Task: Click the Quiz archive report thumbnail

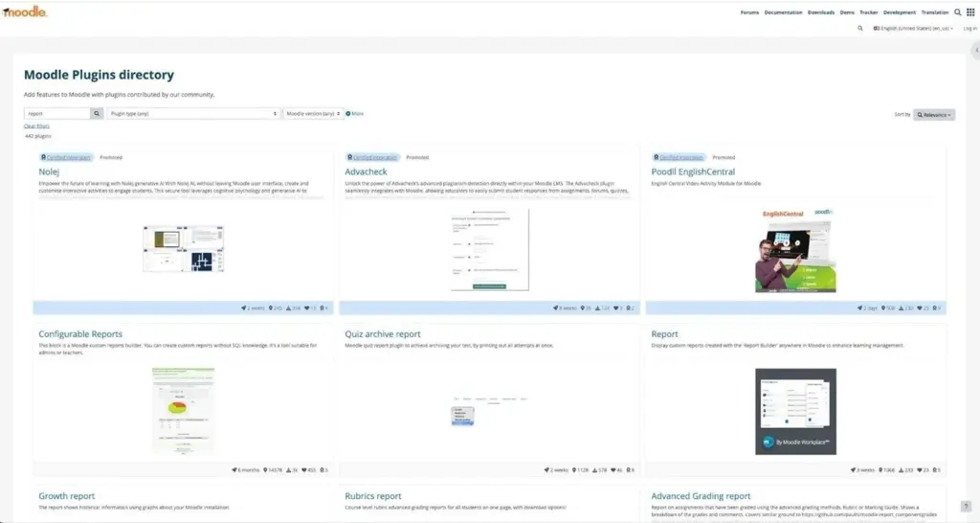Action: tap(489, 411)
